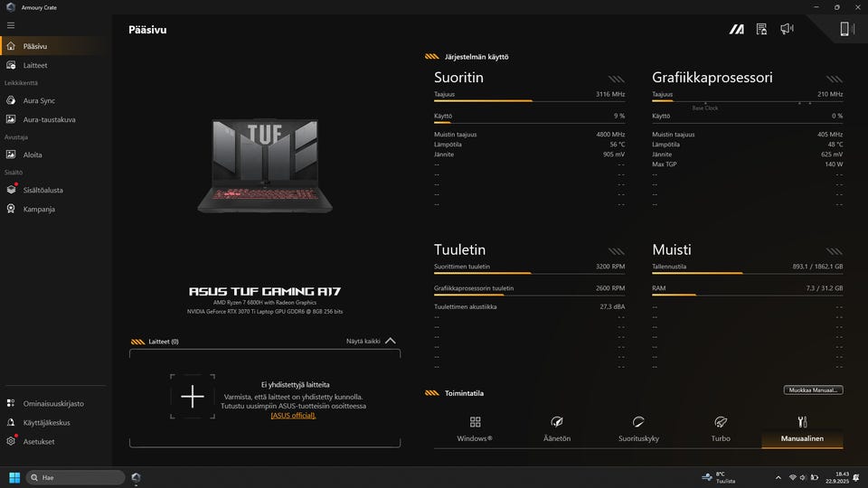Click the Aura Sync icon

point(11,100)
